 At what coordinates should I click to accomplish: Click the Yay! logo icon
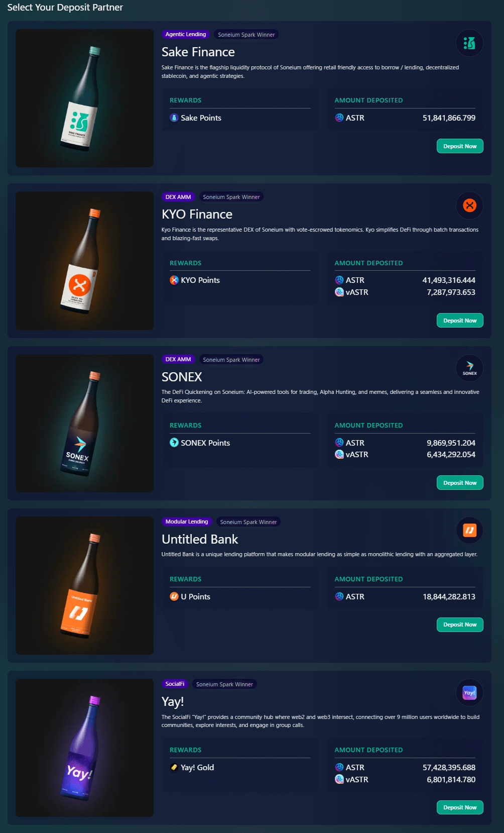click(x=469, y=693)
